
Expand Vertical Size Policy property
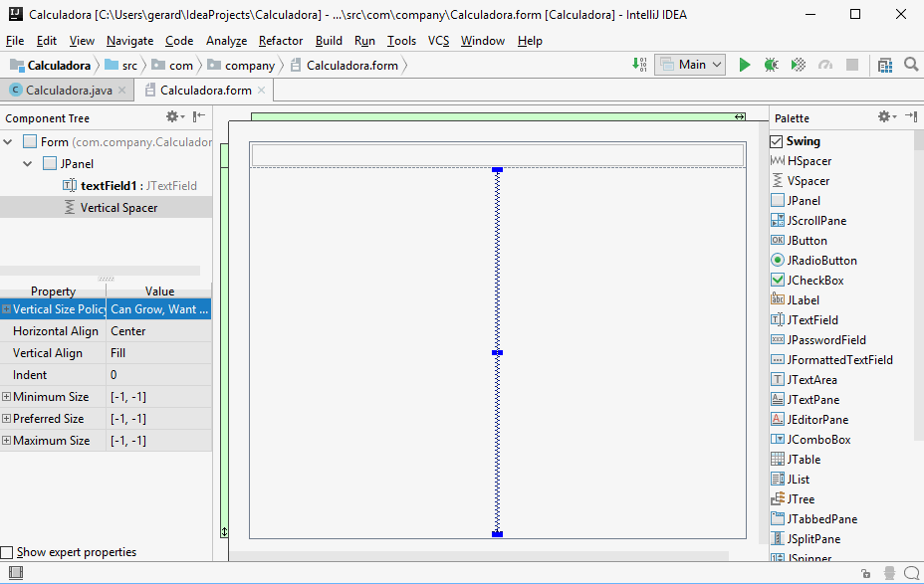click(7, 309)
